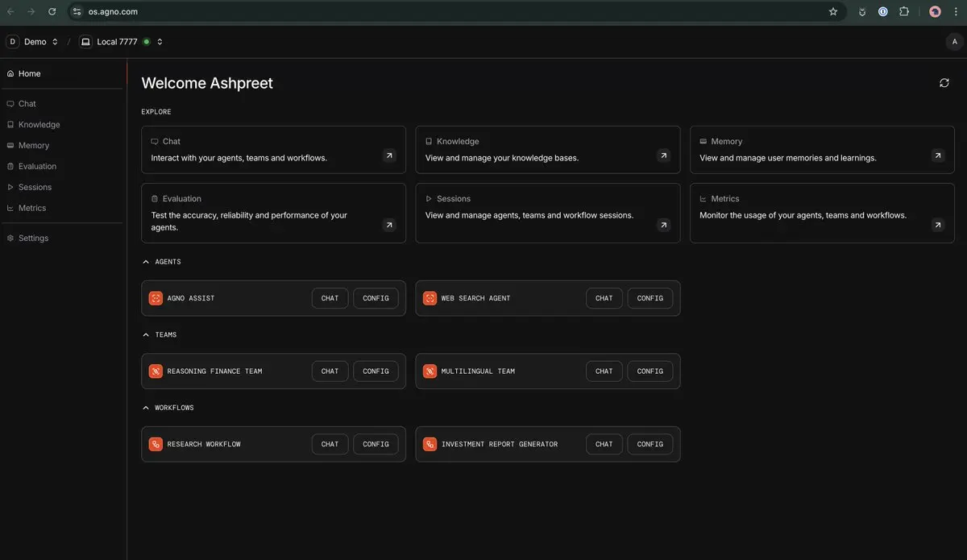The width and height of the screenshot is (967, 560).
Task: Open Sessions in the sidebar
Action: (x=63, y=187)
